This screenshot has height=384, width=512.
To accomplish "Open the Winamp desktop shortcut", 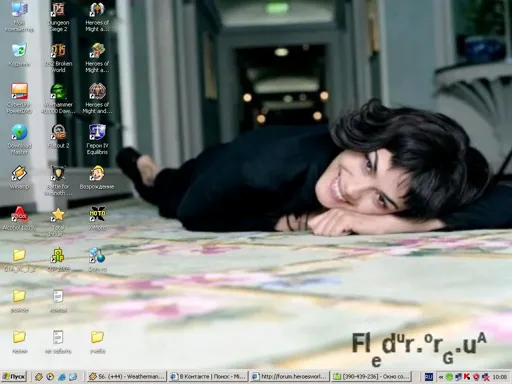I will (19, 177).
